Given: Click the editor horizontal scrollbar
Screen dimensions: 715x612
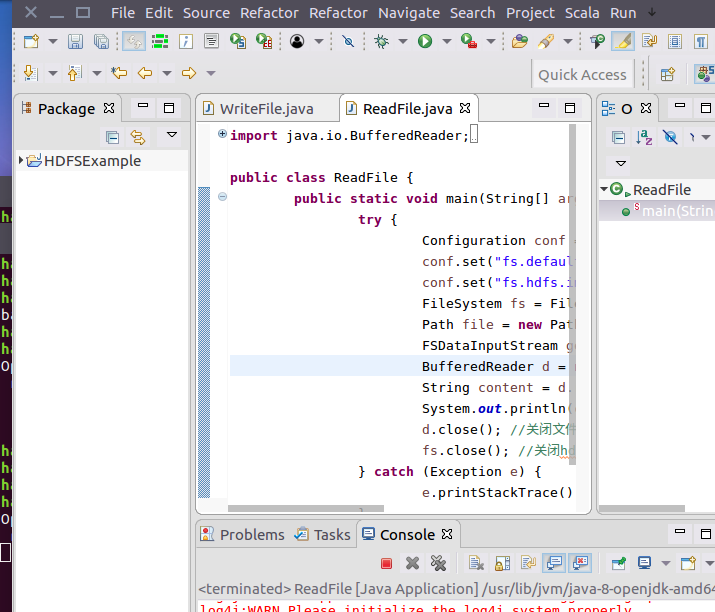Looking at the screenshot, I should pyautogui.click(x=306, y=508).
